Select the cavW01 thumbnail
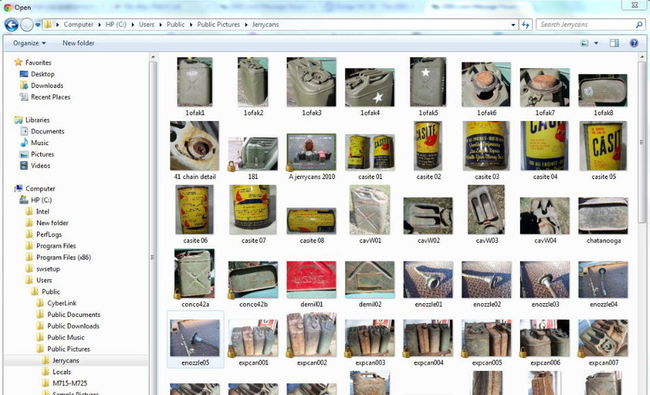Screen dimensions: 650x395 [370, 209]
